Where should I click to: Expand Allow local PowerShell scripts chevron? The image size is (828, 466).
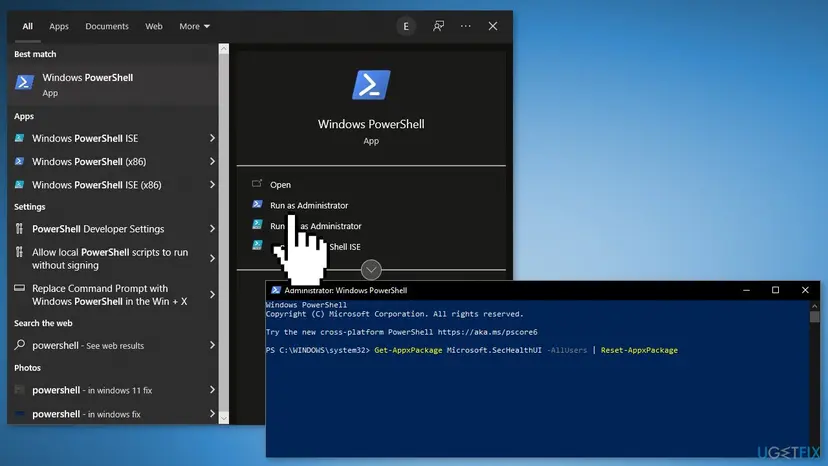[212, 258]
